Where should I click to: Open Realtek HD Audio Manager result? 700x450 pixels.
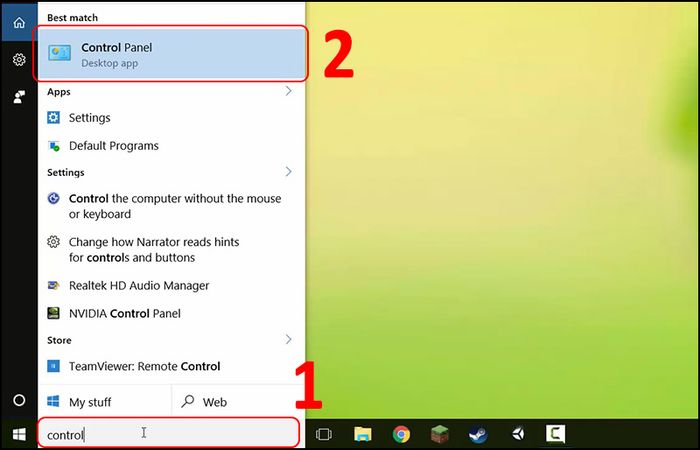tap(171, 286)
